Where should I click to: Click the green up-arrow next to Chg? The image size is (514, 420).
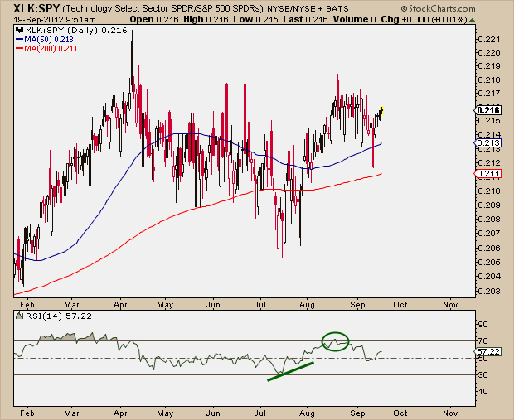(472, 20)
